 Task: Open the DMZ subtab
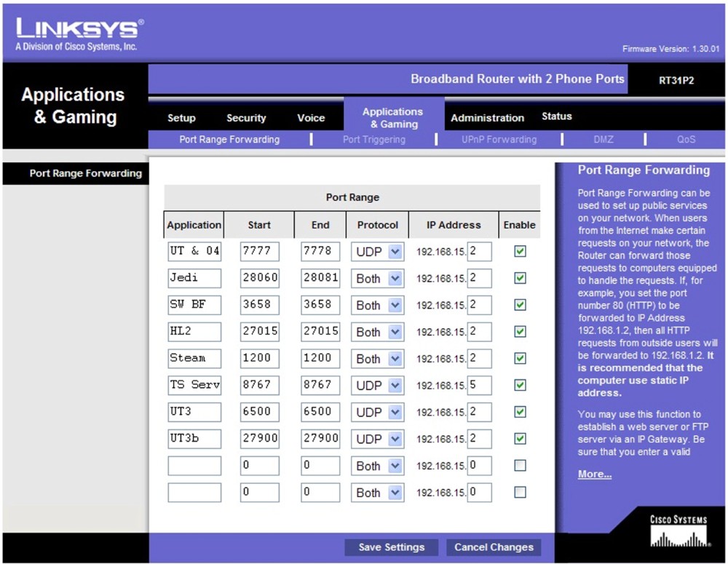[x=603, y=139]
